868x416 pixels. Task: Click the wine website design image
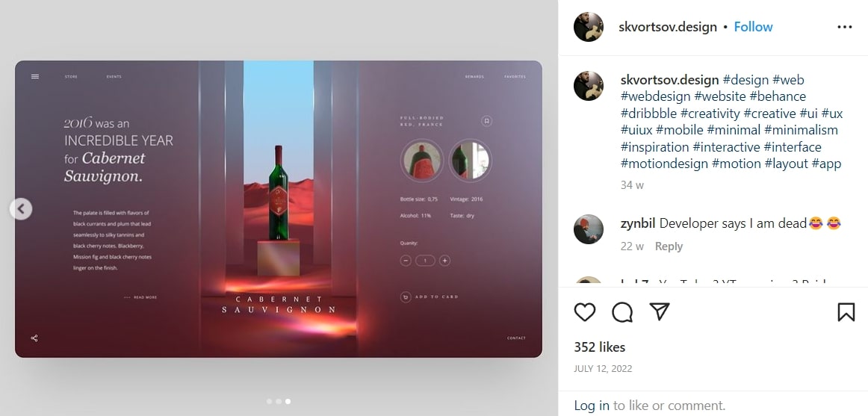(x=279, y=209)
